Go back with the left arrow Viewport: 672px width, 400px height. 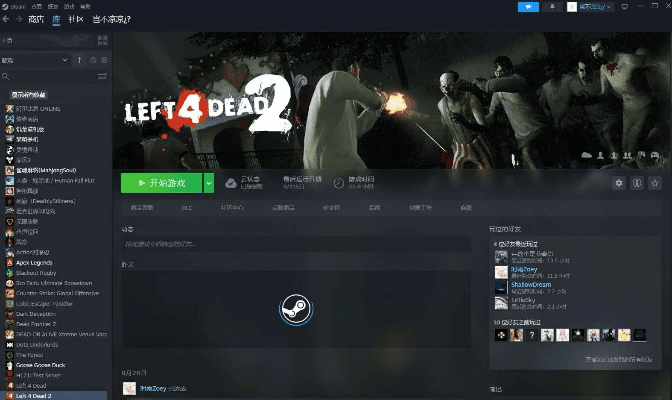[7, 19]
